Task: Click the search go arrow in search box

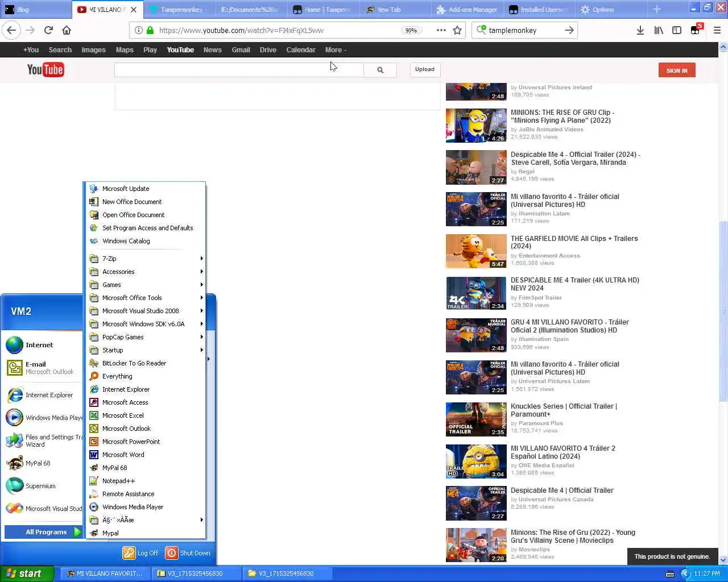Action: coord(569,30)
